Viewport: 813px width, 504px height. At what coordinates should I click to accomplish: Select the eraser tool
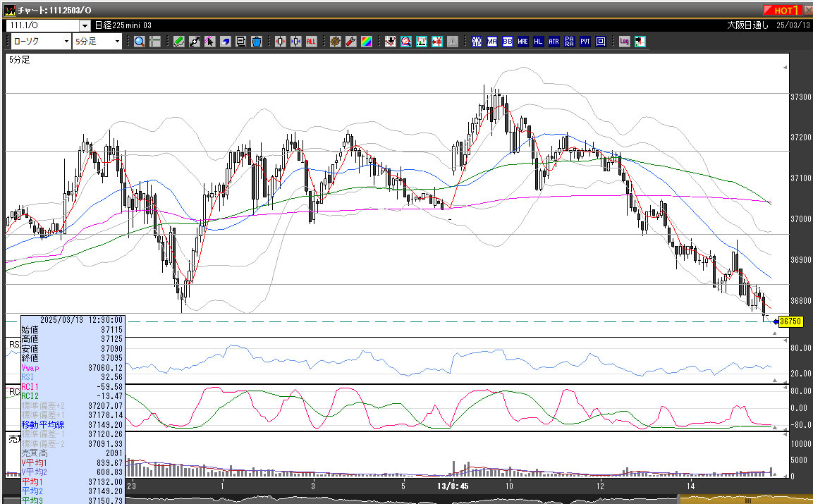pyautogui.click(x=225, y=42)
